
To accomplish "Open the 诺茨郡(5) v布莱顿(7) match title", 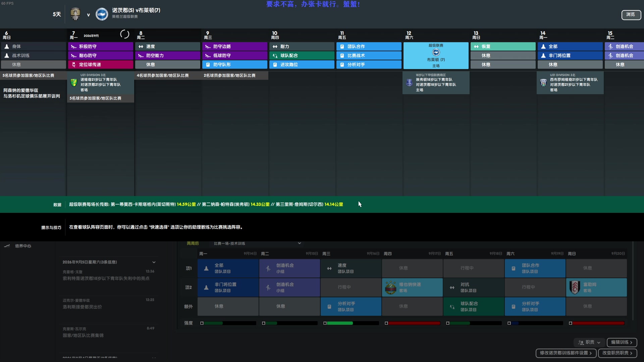I will click(136, 10).
